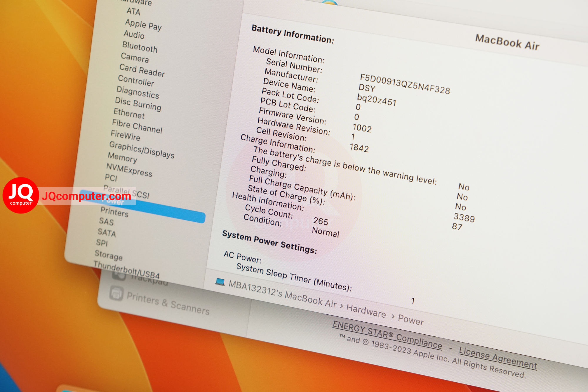
Task: Click the System Power Settings heading
Action: pyautogui.click(x=270, y=242)
